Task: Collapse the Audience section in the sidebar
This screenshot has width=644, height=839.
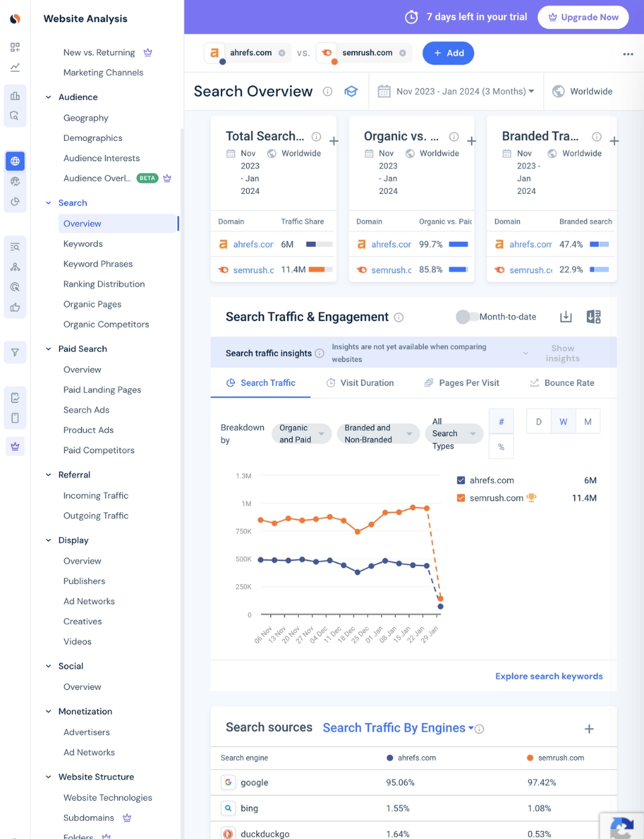Action: point(48,97)
